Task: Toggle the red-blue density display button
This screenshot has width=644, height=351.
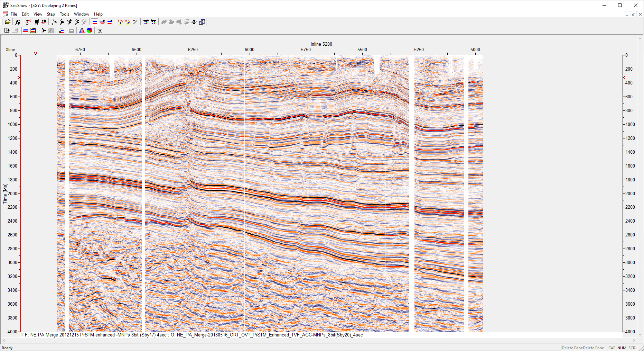Action: 95,22
